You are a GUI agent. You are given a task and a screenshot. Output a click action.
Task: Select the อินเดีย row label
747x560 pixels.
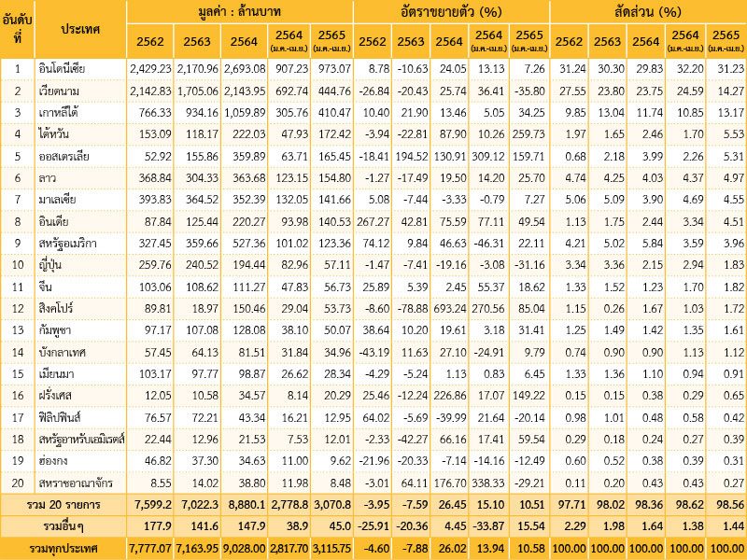click(54, 221)
